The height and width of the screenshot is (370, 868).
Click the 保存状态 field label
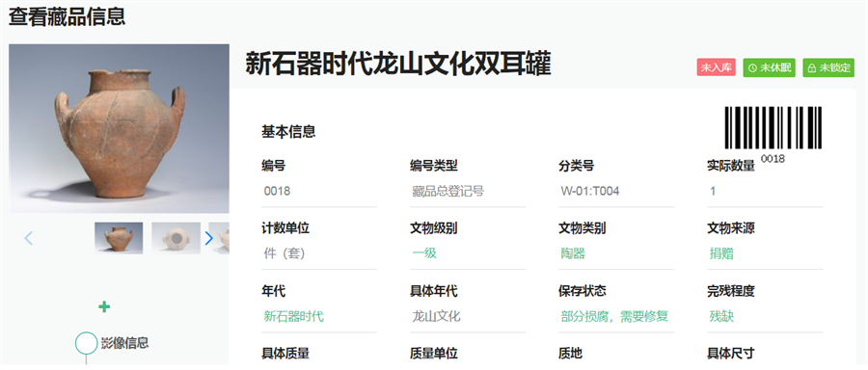pos(583,290)
